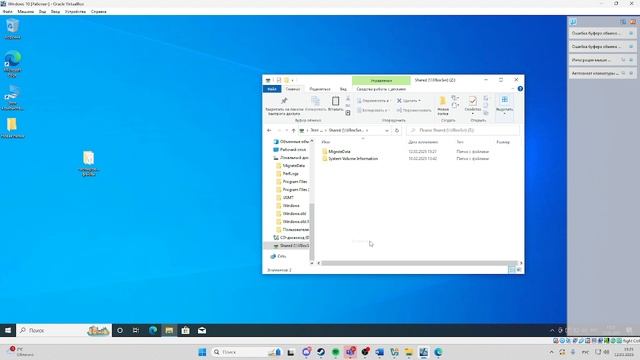The height and width of the screenshot is (360, 640).
Task: Open Explorer help question mark icon
Action: [520, 89]
